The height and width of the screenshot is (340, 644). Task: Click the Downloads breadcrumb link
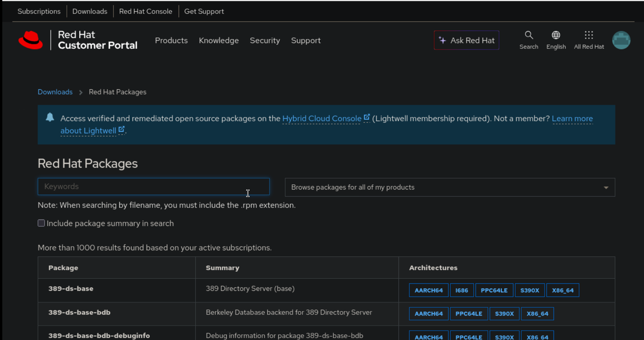click(55, 92)
